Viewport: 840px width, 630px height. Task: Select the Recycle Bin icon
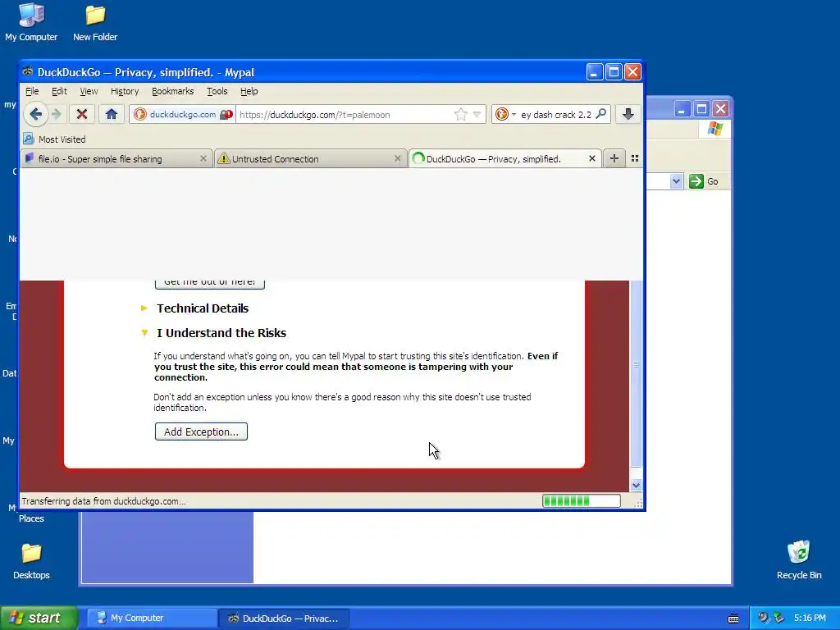(x=799, y=559)
